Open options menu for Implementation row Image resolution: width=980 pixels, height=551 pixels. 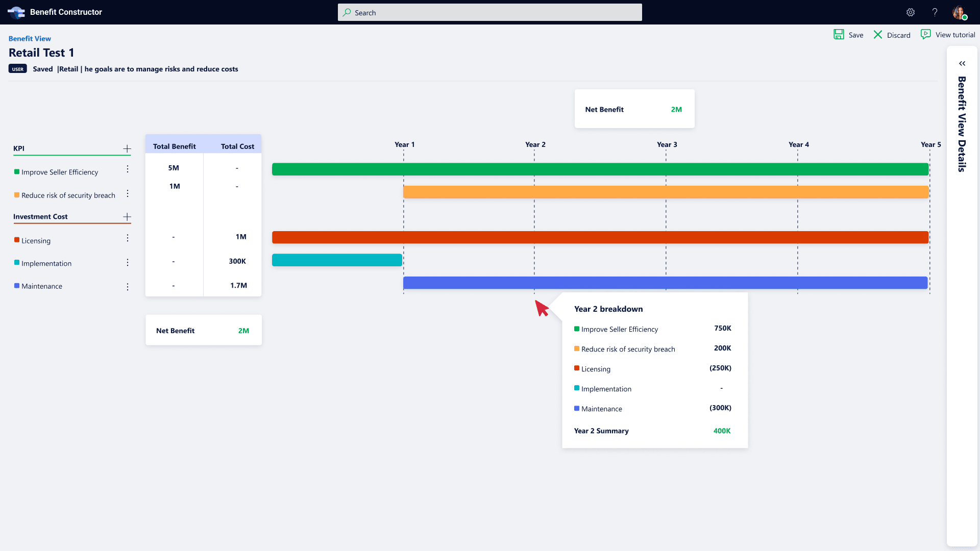(128, 262)
